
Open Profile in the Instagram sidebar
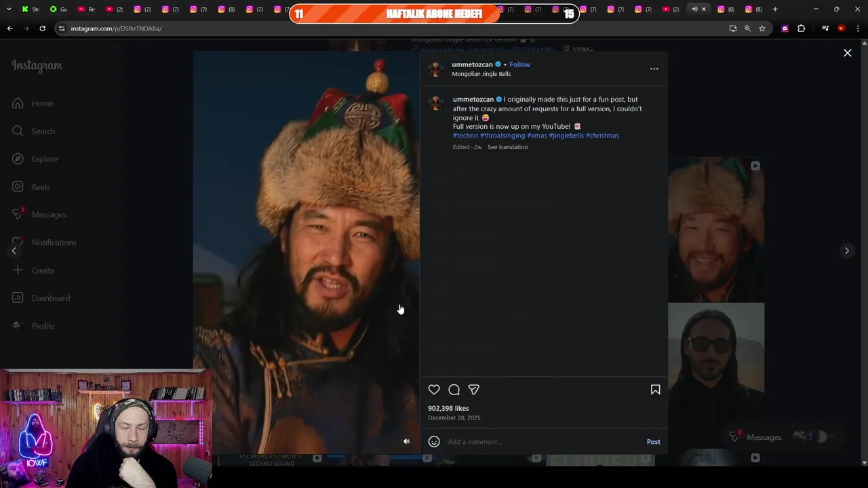click(x=33, y=326)
